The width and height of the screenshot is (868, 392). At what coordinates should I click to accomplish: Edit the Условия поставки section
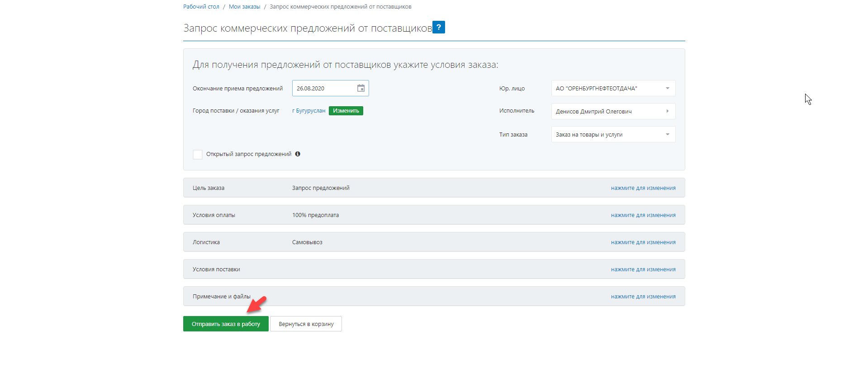pyautogui.click(x=643, y=269)
